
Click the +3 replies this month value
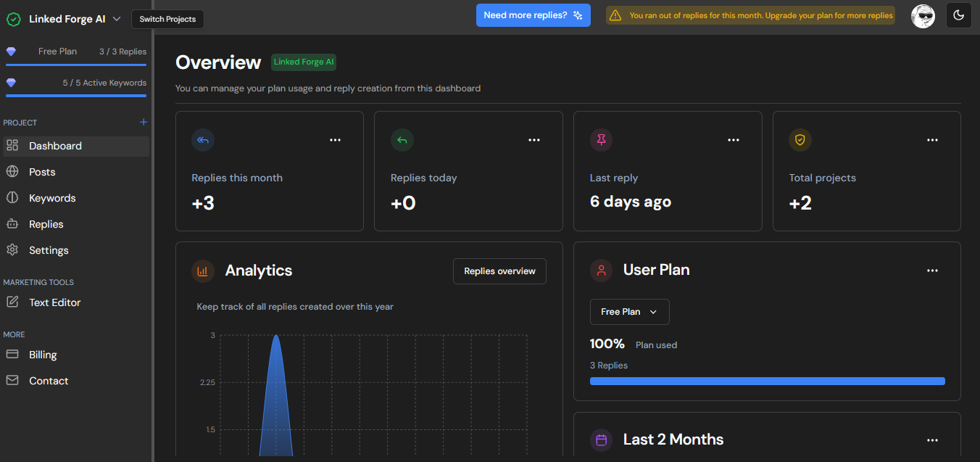coord(203,203)
